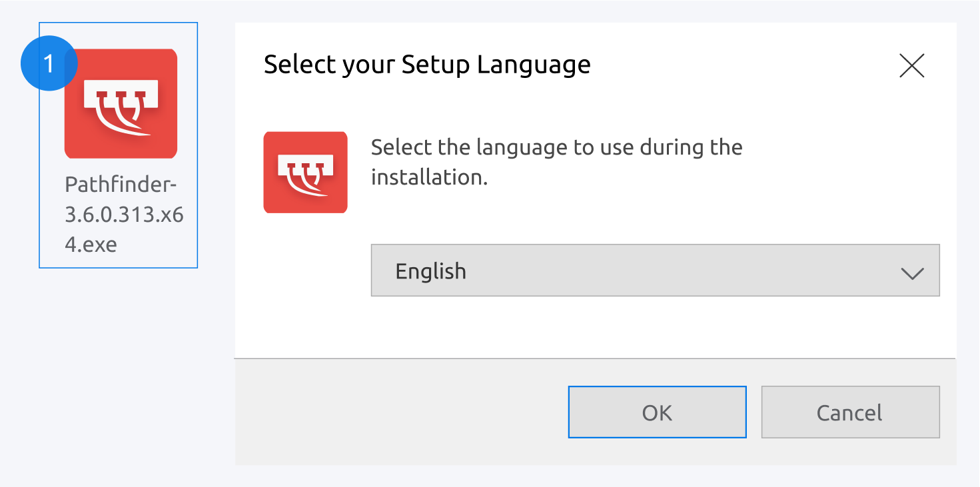Click the word "Language" in the dialog title
The image size is (980, 487).
click(x=534, y=65)
